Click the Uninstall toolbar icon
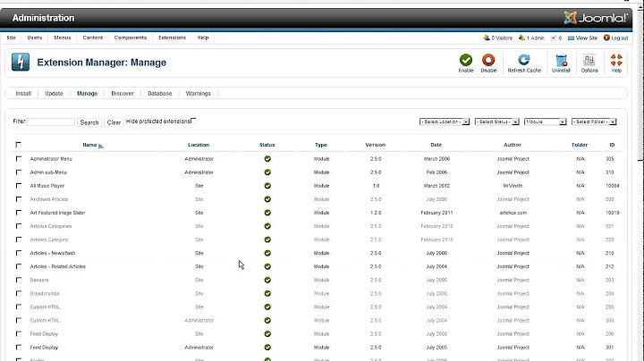The width and height of the screenshot is (644, 361). [561, 60]
